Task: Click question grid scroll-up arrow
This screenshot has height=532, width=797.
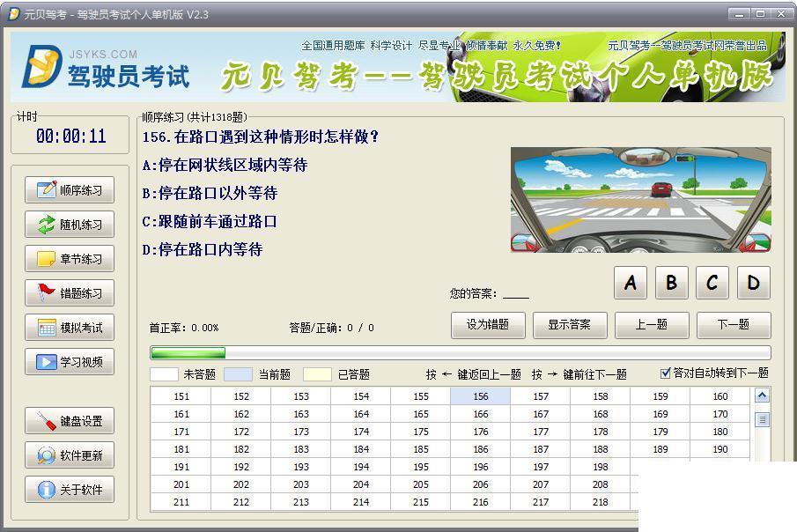Action: (762, 395)
